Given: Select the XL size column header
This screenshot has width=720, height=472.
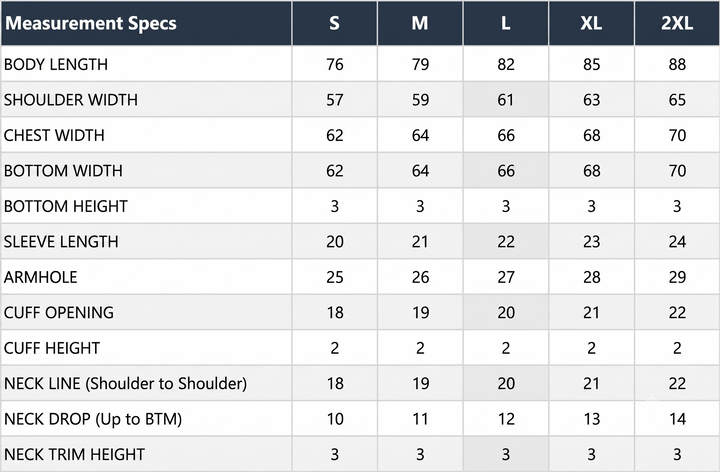Looking at the screenshot, I should pyautogui.click(x=591, y=23).
